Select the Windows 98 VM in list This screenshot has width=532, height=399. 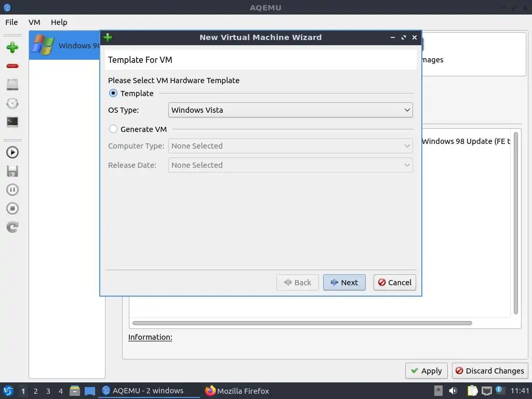(64, 45)
